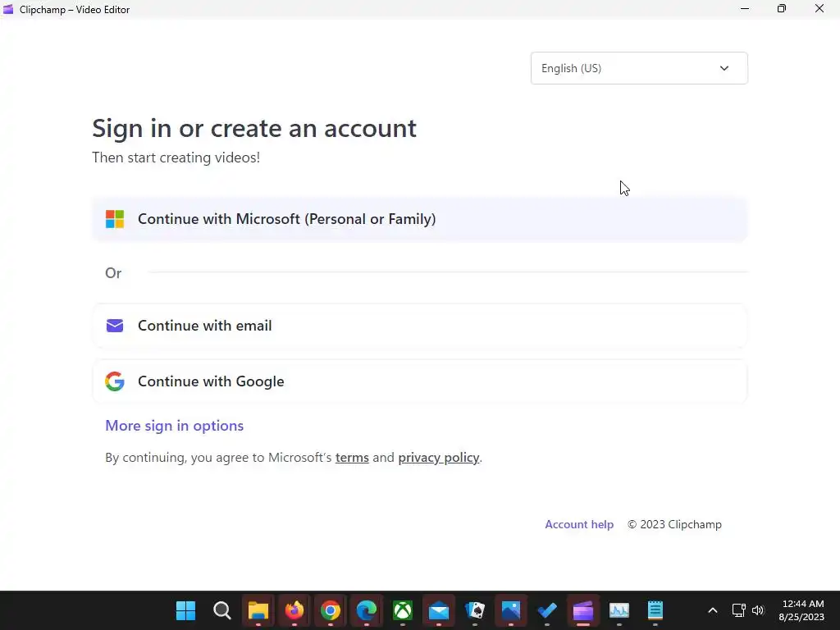840x630 pixels.
Task: Open the clock showing 12:44 AM
Action: [801, 610]
